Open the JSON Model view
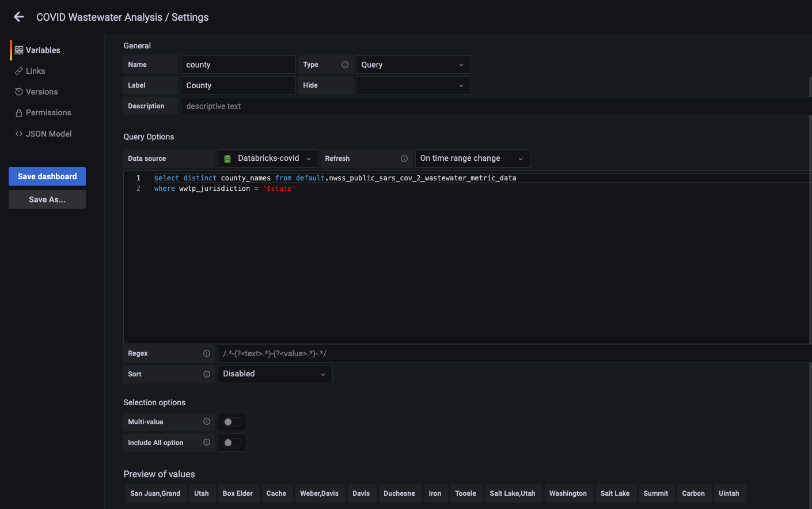 coord(19,133)
